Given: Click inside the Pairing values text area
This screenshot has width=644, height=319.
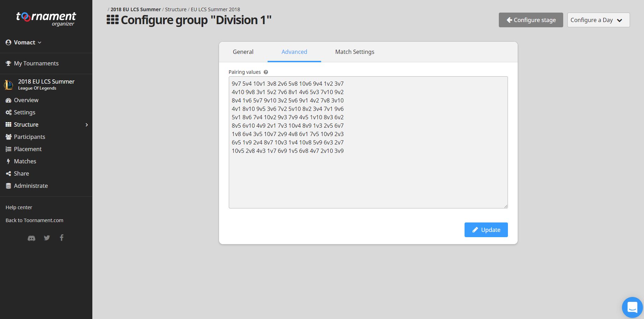Looking at the screenshot, I should (x=368, y=142).
